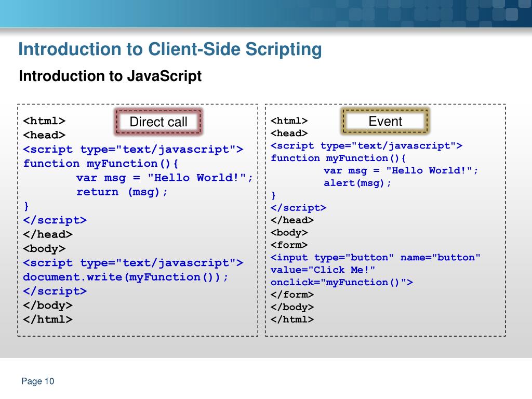The height and width of the screenshot is (399, 532).
Task: Select "</head>" in the Event code
Action: (292, 220)
